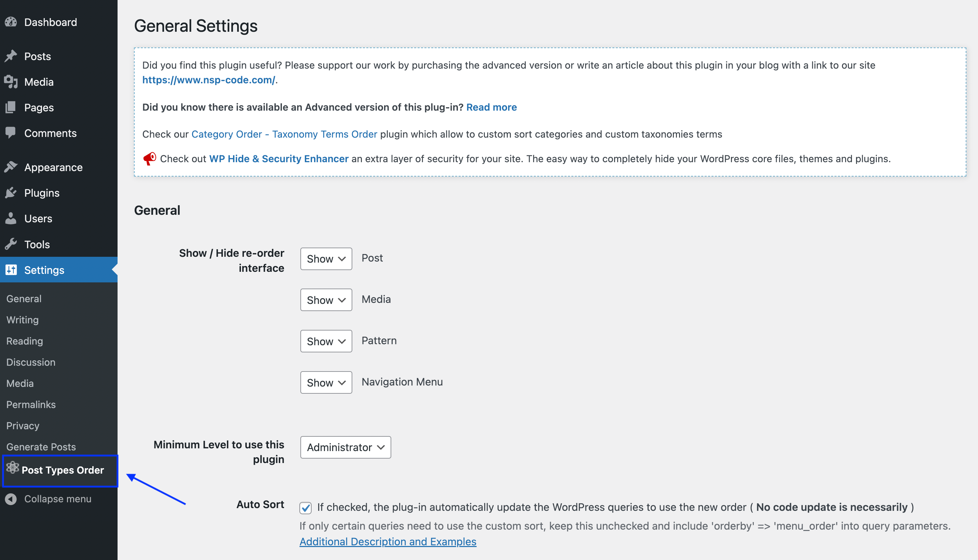The width and height of the screenshot is (978, 560).
Task: Click the Users icon
Action: click(x=11, y=219)
